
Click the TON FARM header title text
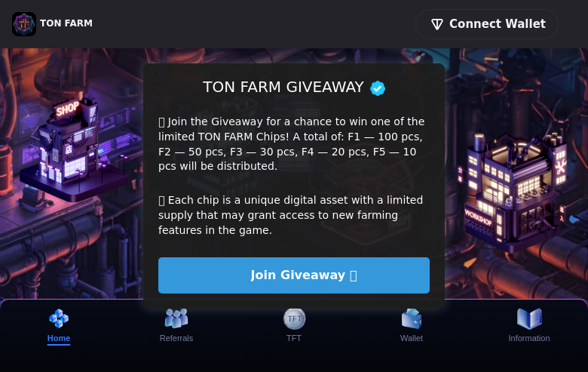coord(66,23)
